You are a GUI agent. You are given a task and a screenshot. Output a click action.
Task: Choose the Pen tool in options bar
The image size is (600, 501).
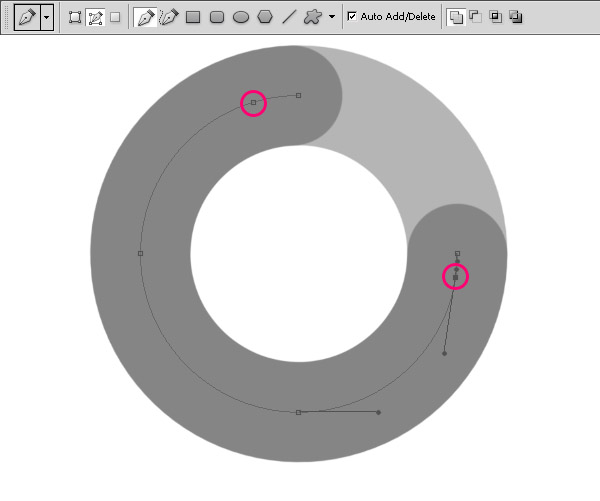(145, 17)
